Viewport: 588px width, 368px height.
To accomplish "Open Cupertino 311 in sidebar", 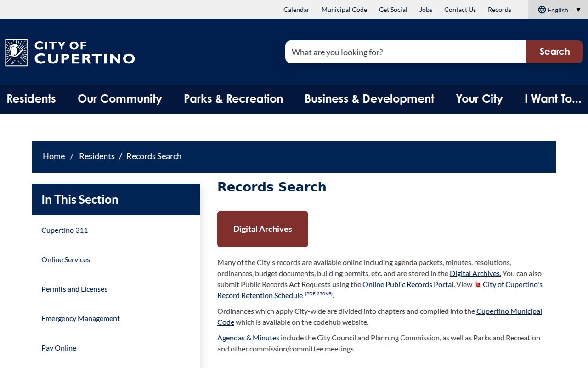I will coord(65,230).
